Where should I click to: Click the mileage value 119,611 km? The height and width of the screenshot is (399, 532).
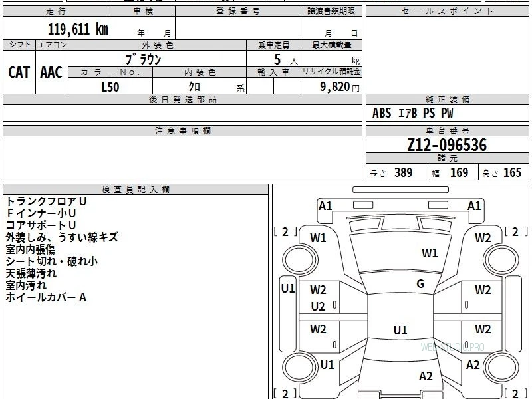[x=78, y=29]
